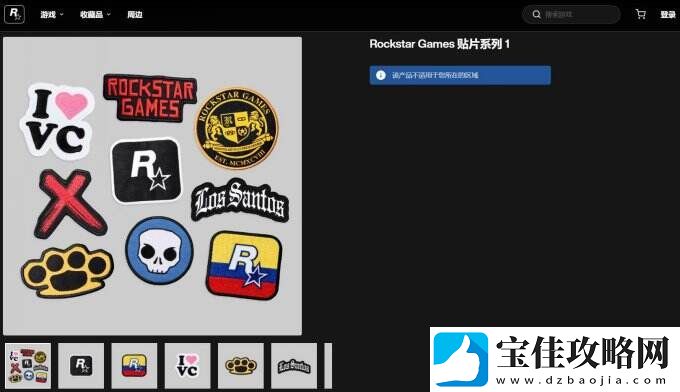Viewport: 680px width, 392px height.
Task: Click the Rockstar Games logo in the header
Action: tap(14, 14)
